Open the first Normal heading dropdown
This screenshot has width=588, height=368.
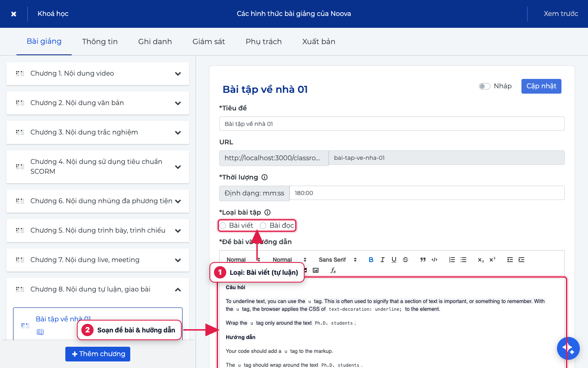243,260
